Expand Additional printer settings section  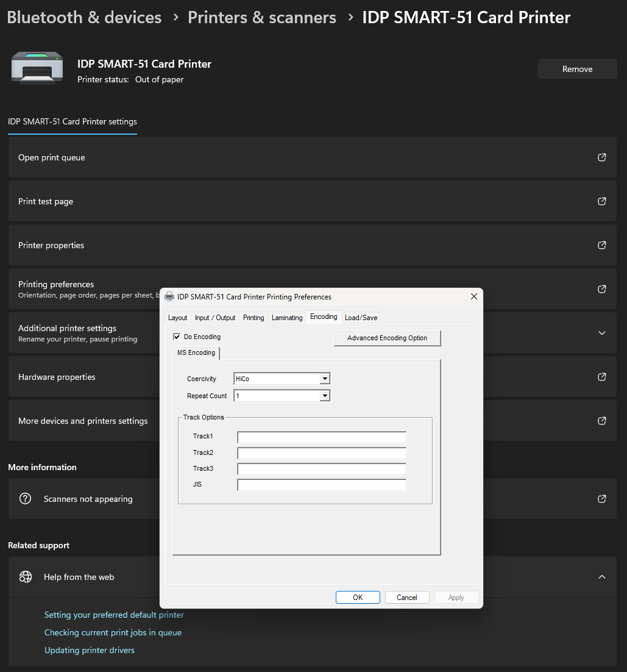tap(601, 333)
